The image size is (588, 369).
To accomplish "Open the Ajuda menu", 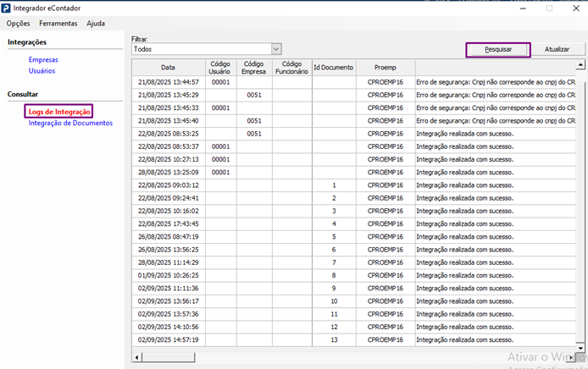I will (96, 23).
